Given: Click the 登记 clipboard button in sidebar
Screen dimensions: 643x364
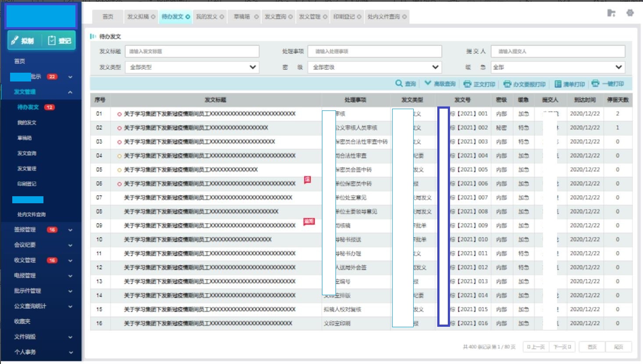Looking at the screenshot, I should coord(59,40).
